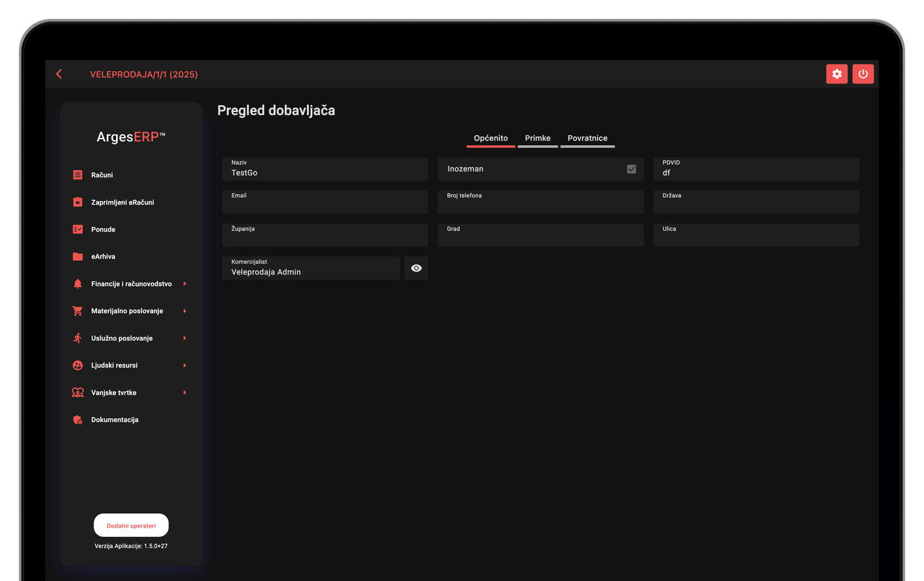
Task: Switch to the Primke tab
Action: 538,138
